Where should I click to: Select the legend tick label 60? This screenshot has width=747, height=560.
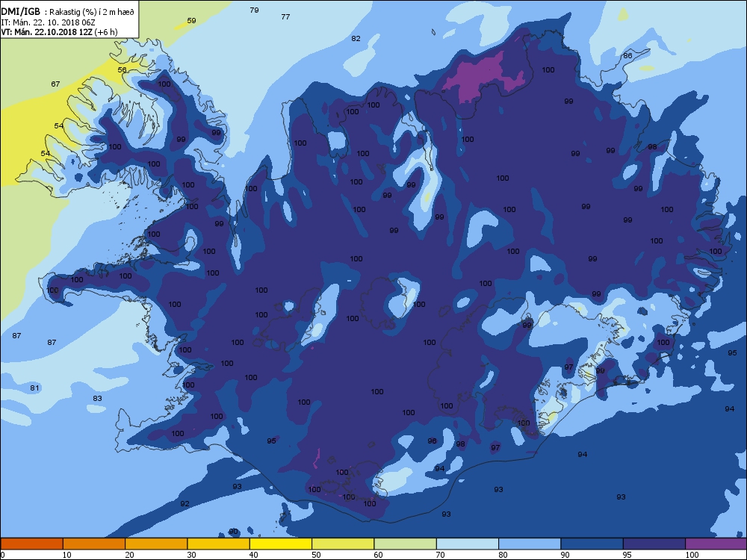378,555
